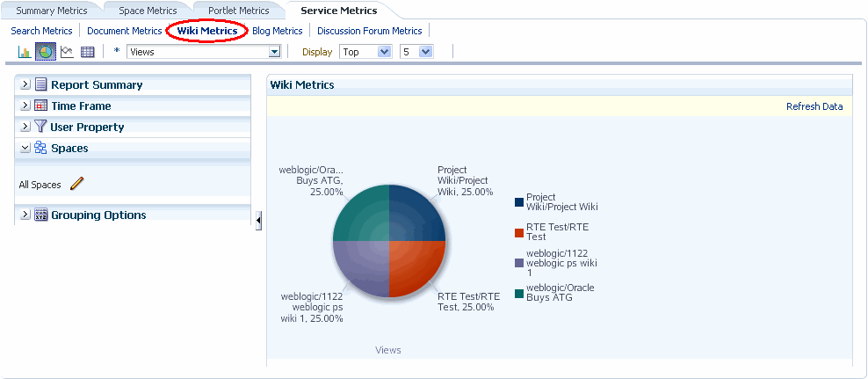
Task: Switch to table view icon
Action: pyautogui.click(x=88, y=52)
